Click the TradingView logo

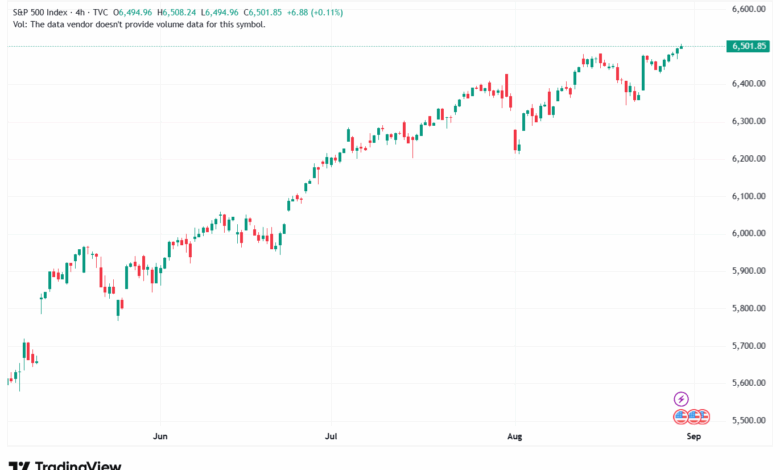point(65,464)
